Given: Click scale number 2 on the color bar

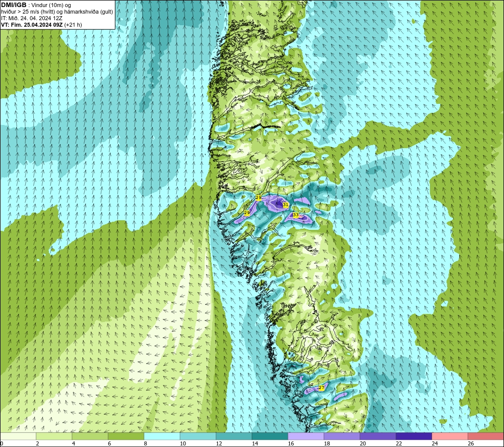Looking at the screenshot, I should (x=38, y=443).
